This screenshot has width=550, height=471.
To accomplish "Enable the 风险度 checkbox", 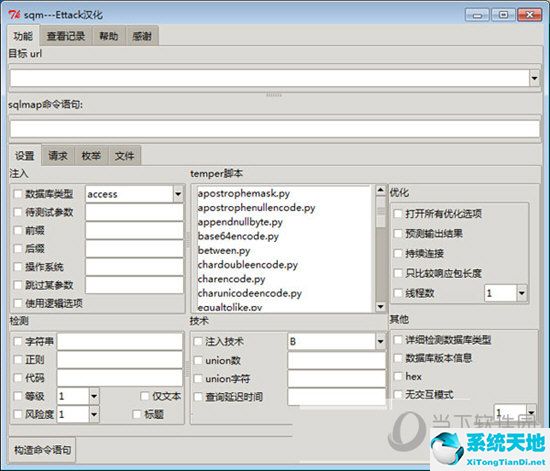I will tap(18, 415).
